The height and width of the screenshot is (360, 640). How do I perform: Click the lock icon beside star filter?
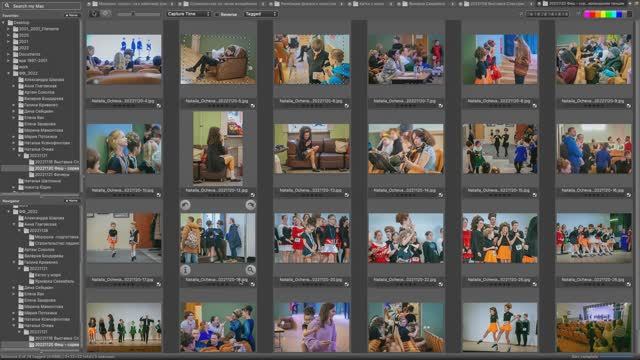521,14
